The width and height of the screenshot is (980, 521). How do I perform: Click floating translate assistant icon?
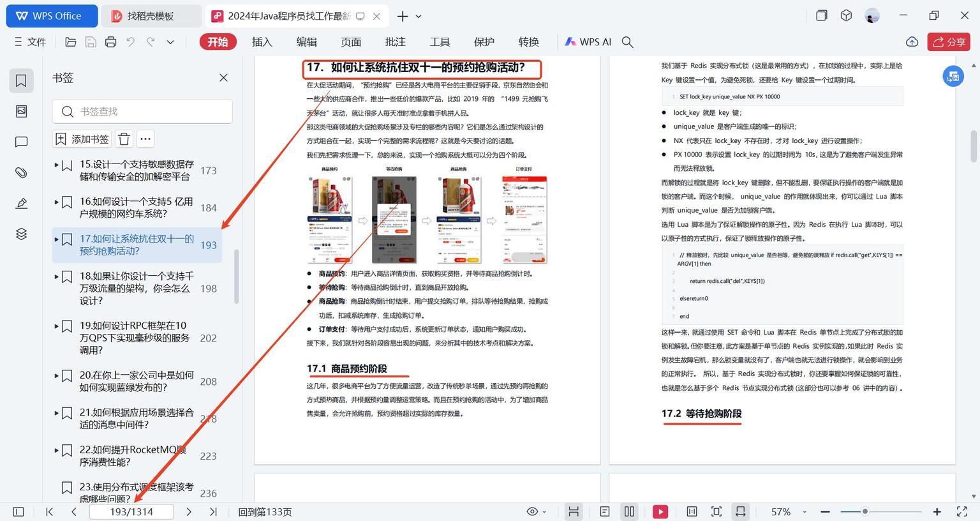[x=953, y=77]
